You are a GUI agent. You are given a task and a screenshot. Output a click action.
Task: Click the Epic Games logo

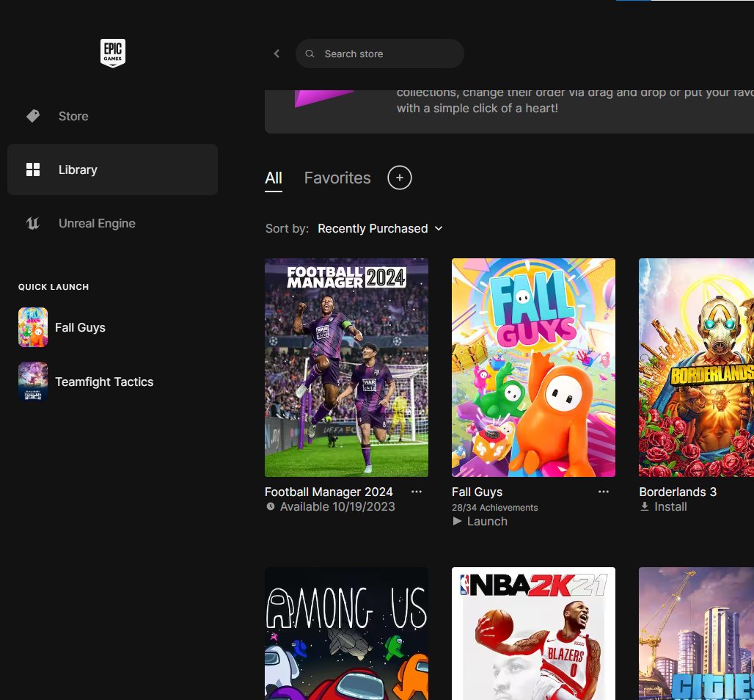coord(112,53)
